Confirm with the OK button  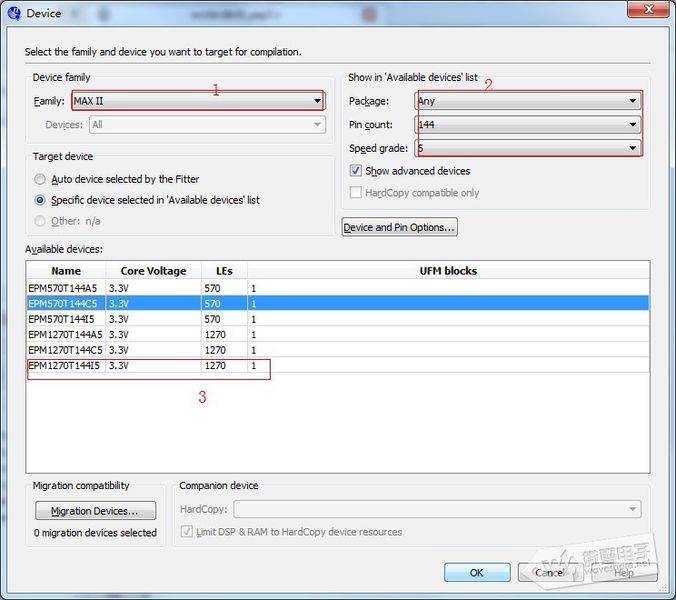(x=477, y=573)
